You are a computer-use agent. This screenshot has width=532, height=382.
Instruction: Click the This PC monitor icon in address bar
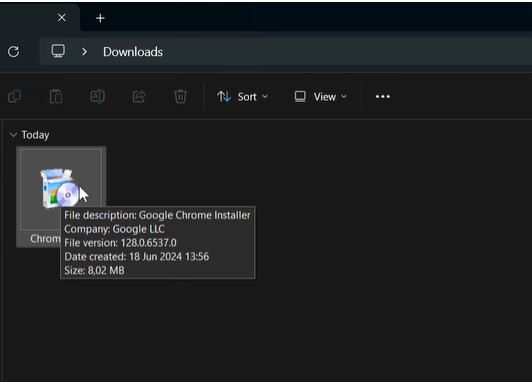(x=58, y=51)
